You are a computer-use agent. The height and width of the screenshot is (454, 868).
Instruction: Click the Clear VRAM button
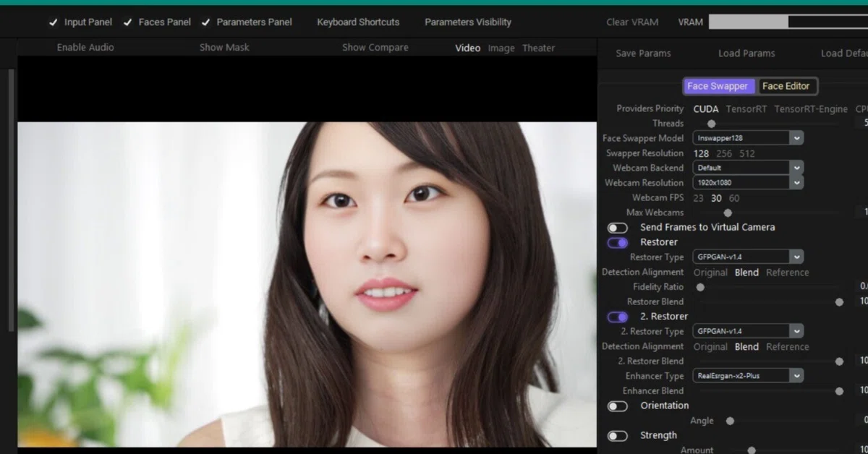tap(632, 22)
